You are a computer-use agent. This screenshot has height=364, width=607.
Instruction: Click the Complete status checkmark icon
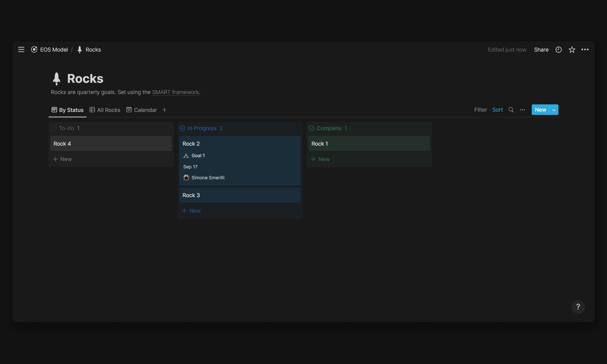coord(311,128)
